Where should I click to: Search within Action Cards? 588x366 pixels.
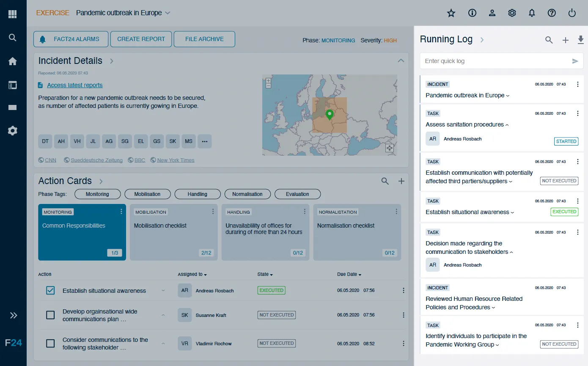385,181
